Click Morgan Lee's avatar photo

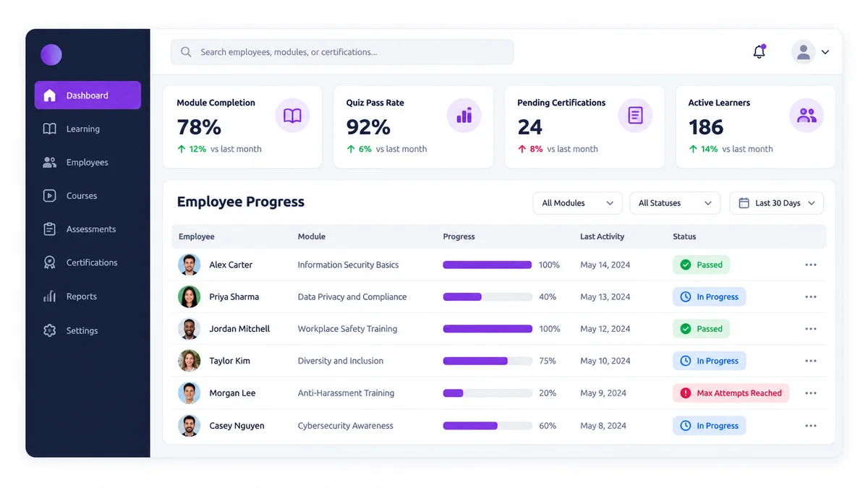click(x=189, y=393)
